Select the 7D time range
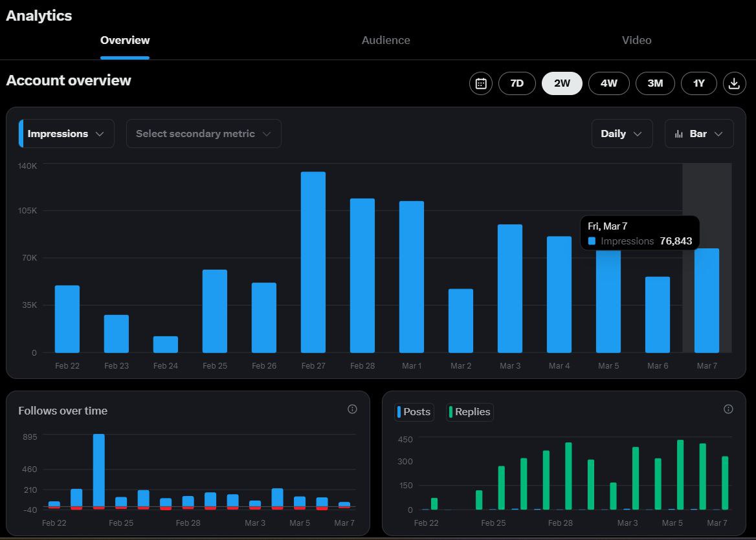Screen dimensions: 756x540 [x=517, y=83]
